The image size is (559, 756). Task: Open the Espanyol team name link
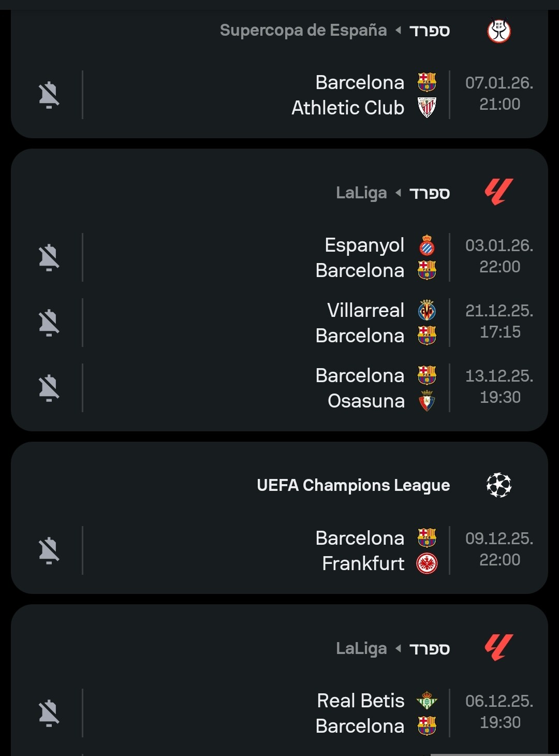tap(364, 245)
